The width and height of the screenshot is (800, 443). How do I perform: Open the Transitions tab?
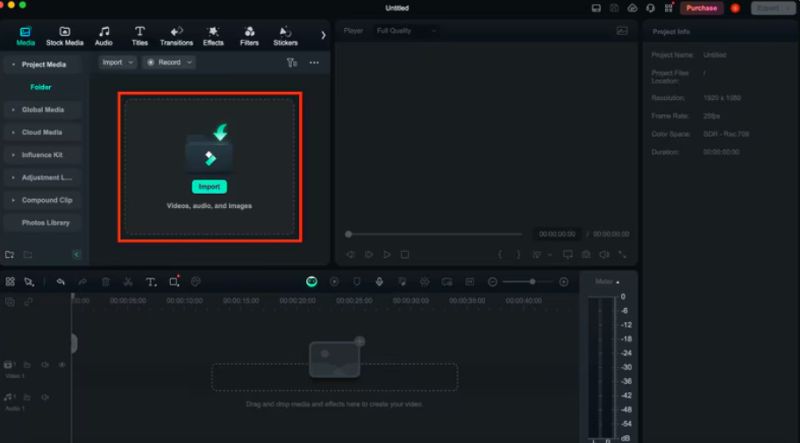coord(177,36)
